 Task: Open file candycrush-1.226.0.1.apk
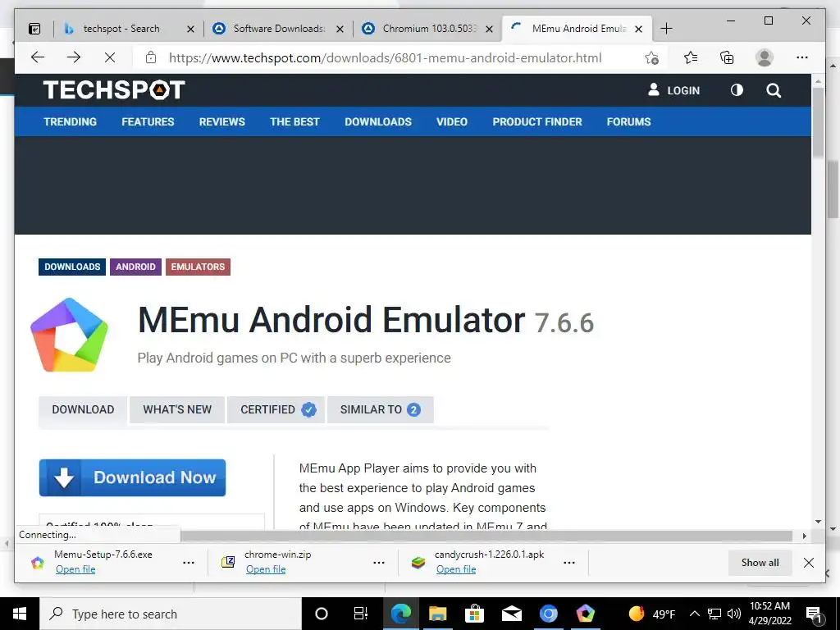pyautogui.click(x=456, y=569)
